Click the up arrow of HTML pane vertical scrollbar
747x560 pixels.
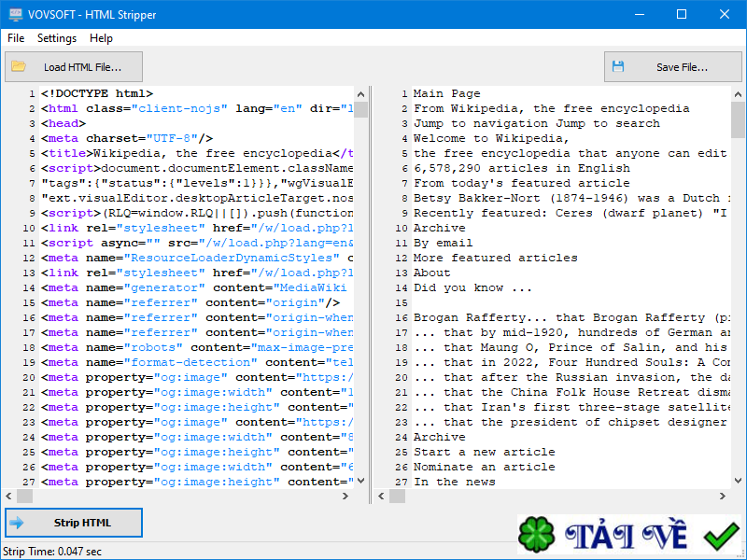point(360,94)
